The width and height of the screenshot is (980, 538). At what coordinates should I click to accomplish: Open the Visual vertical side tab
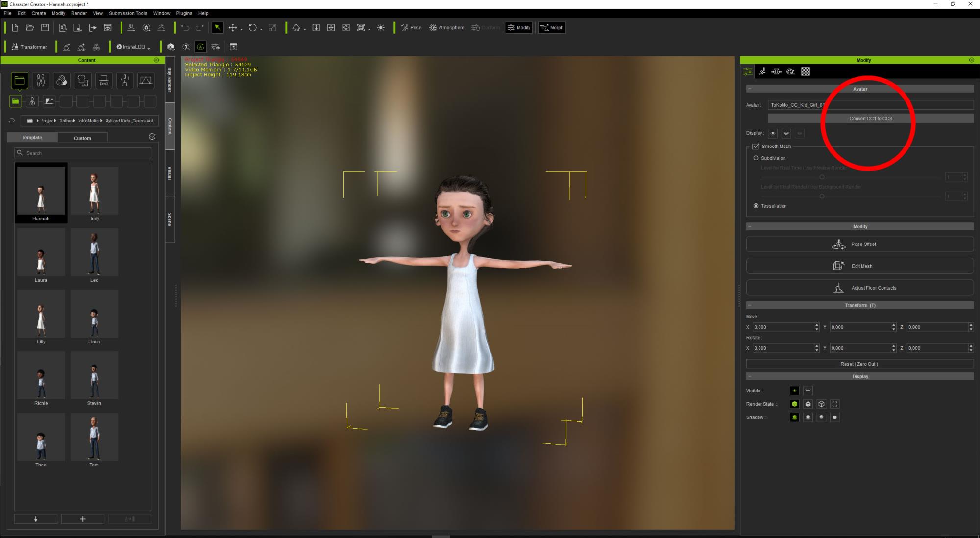(170, 173)
